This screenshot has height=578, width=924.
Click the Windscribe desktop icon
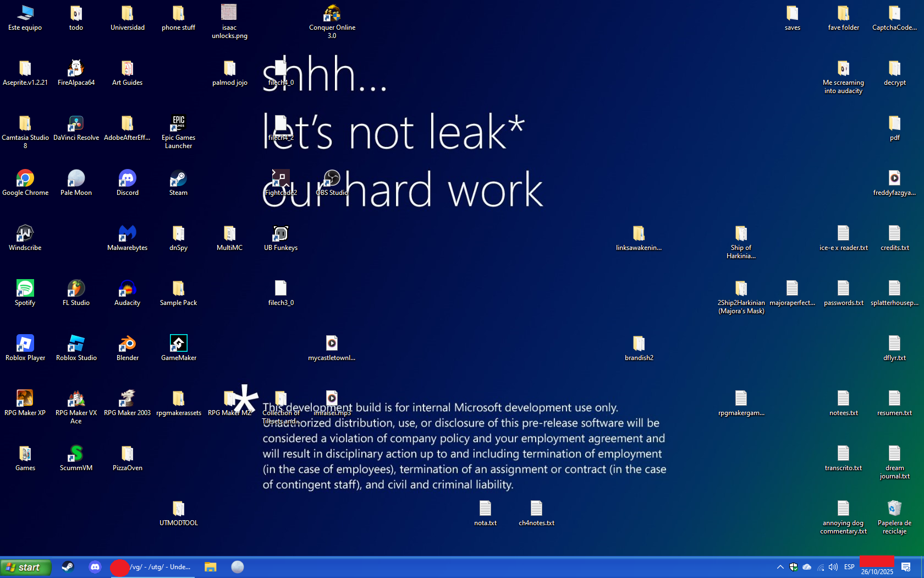pyautogui.click(x=25, y=238)
